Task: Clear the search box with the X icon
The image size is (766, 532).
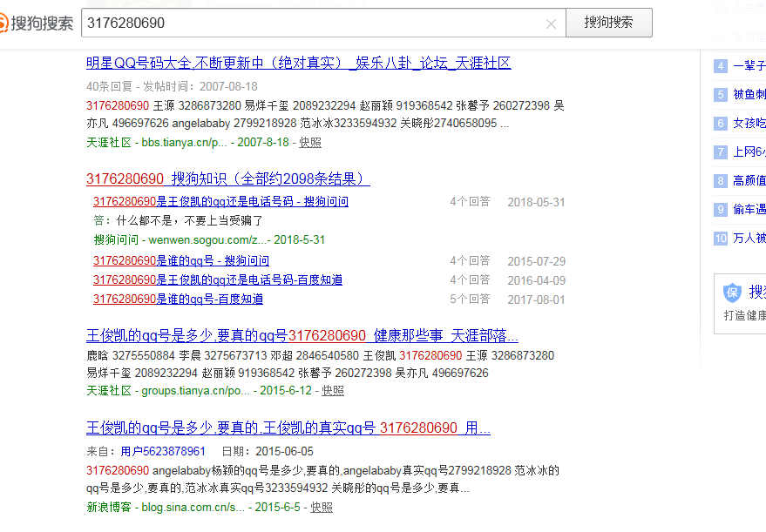Action: tap(551, 24)
